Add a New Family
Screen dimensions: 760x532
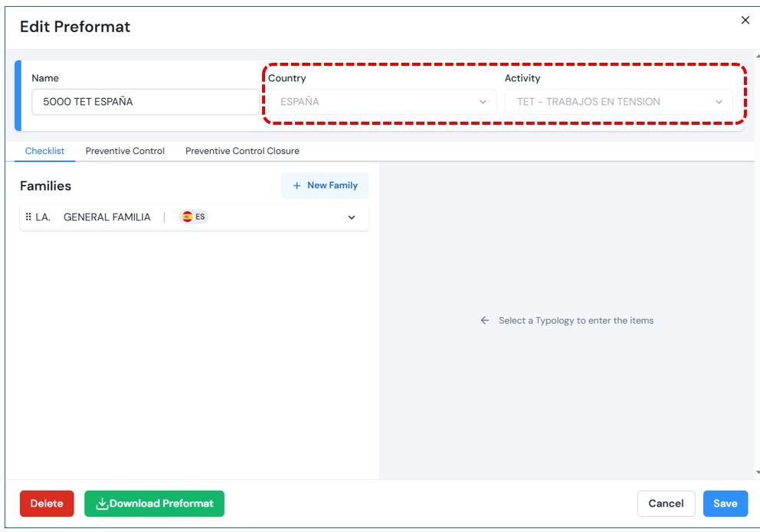[325, 185]
